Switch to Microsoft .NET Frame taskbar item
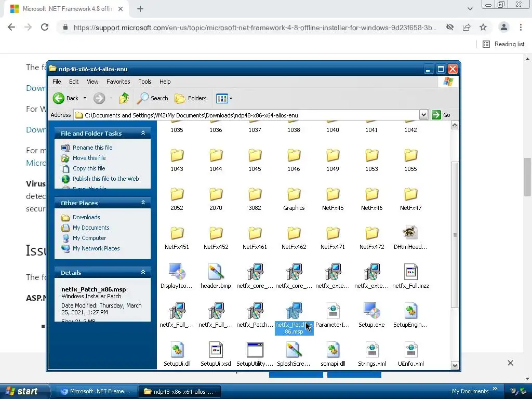This screenshot has width=532, height=399. point(96,392)
